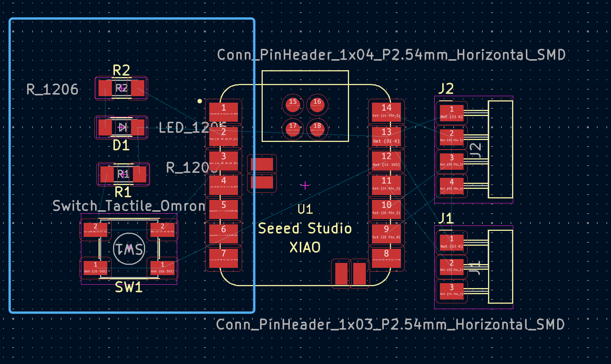Screen dimensions: 611x364
Task: Select U1 pad 12 on the 3V3 net
Action: (386, 160)
